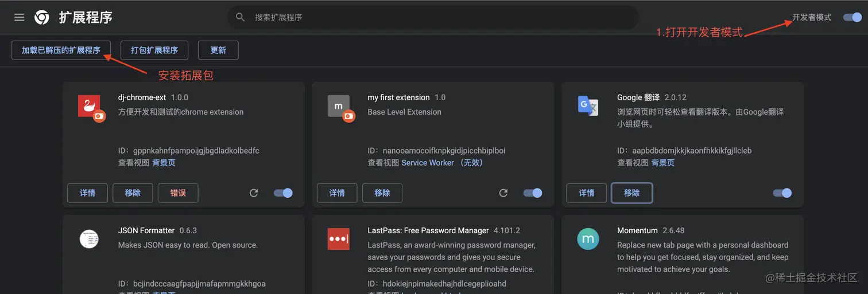Screen dimensions: 868x294
Task: Focus the 搜索扩展程序 search field
Action: pyautogui.click(x=433, y=17)
